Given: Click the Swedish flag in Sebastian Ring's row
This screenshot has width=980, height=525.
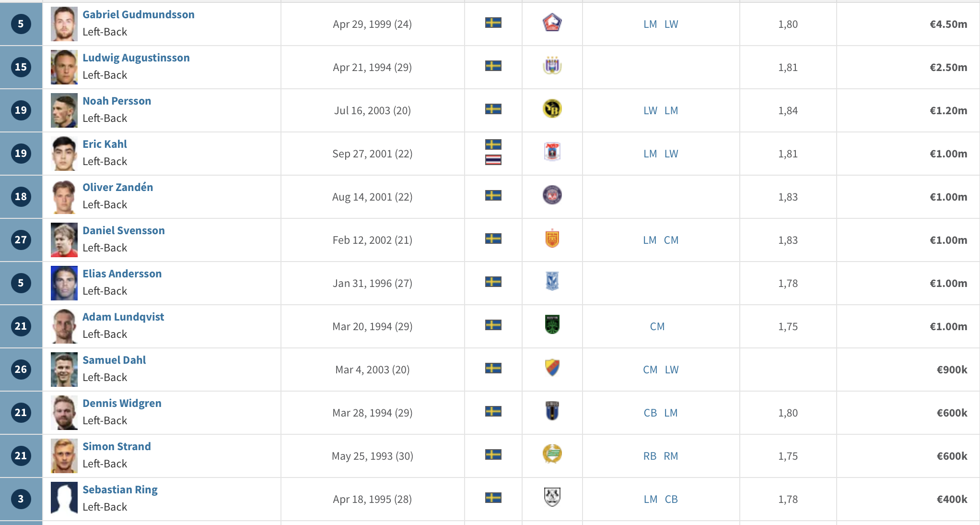Looking at the screenshot, I should click(x=493, y=498).
